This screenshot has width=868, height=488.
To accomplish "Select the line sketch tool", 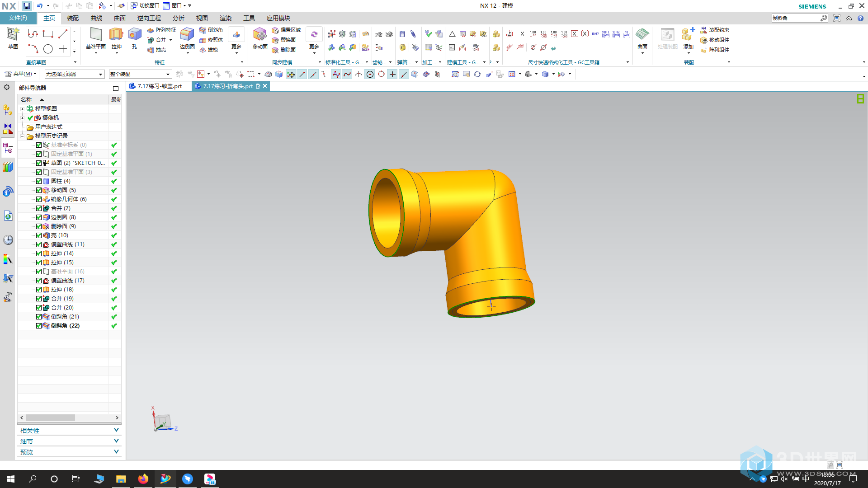I will [x=63, y=34].
